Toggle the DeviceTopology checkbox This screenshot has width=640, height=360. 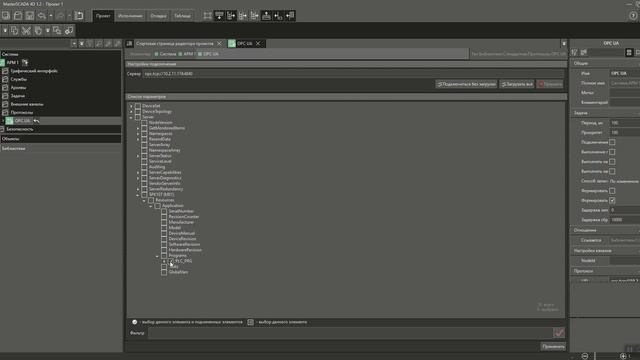pos(138,111)
